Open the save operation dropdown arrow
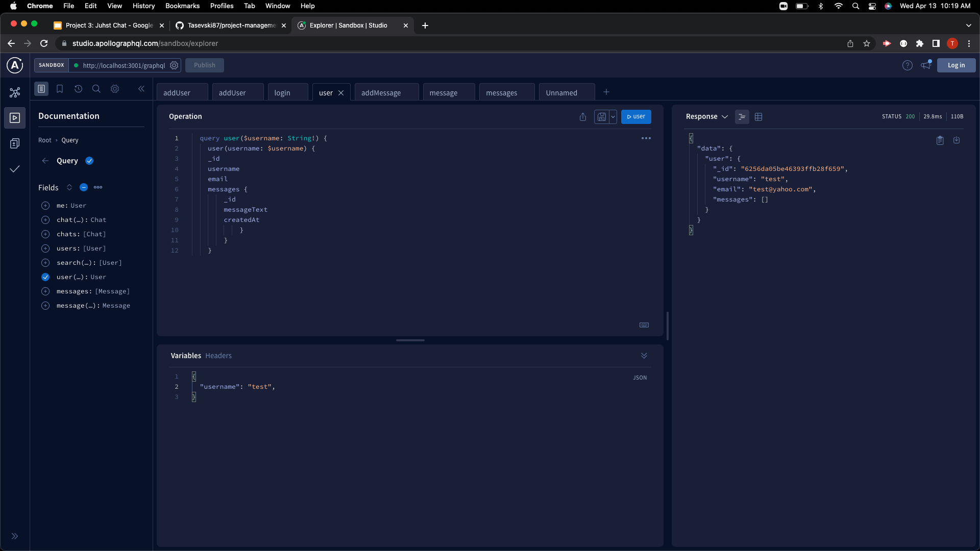The width and height of the screenshot is (980, 551). [614, 117]
